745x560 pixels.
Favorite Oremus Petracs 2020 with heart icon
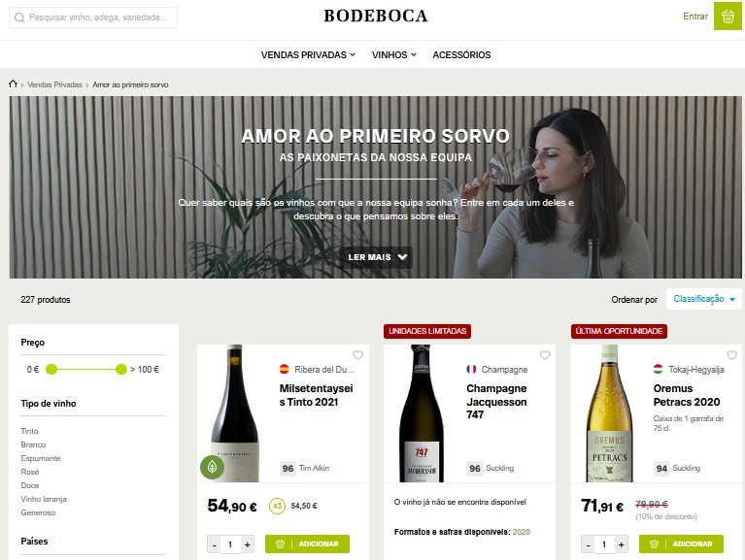[731, 355]
